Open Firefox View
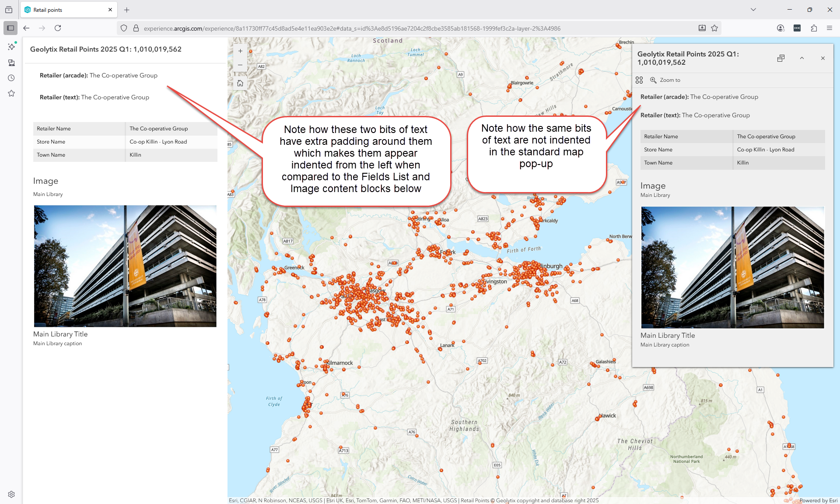 (9, 10)
